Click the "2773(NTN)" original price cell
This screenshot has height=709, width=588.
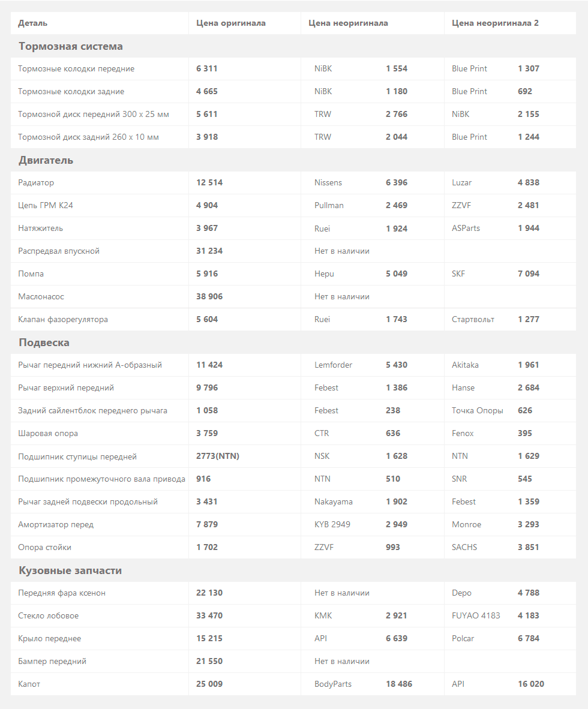218,456
